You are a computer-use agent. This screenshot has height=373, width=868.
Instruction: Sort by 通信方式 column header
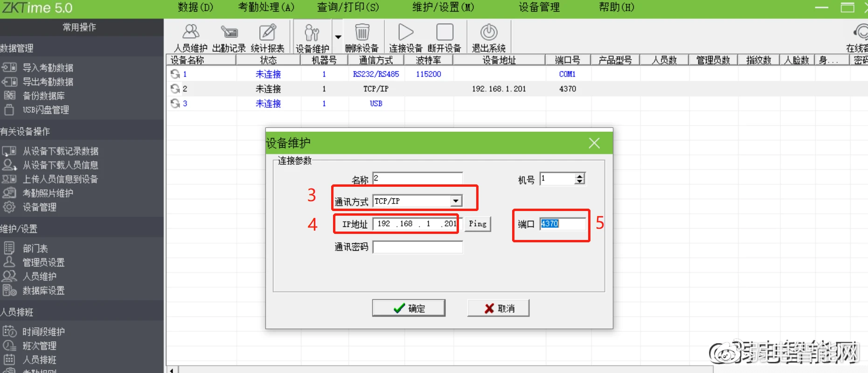pos(376,60)
